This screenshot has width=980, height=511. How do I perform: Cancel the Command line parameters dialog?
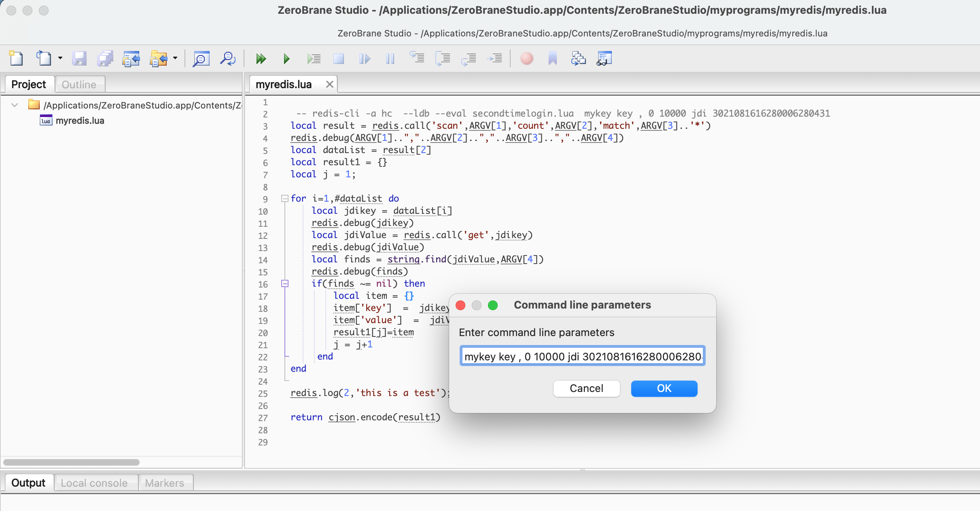[586, 388]
